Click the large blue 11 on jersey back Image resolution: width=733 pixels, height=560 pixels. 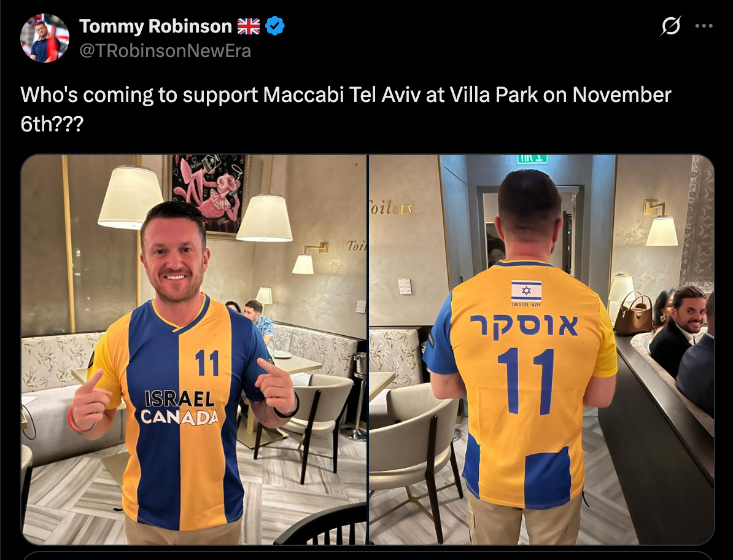[526, 381]
